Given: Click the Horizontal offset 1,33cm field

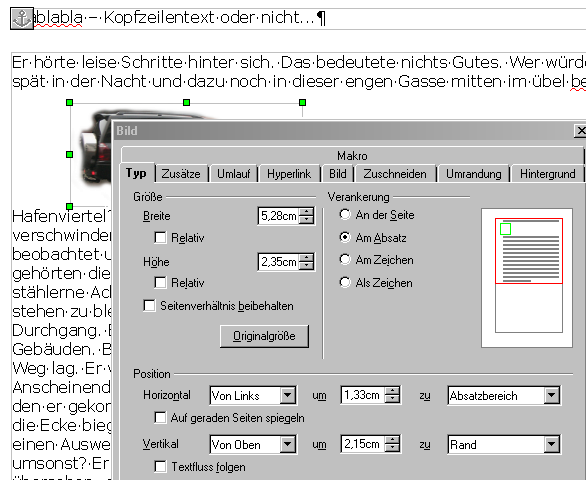Looking at the screenshot, I should pyautogui.click(x=363, y=395).
